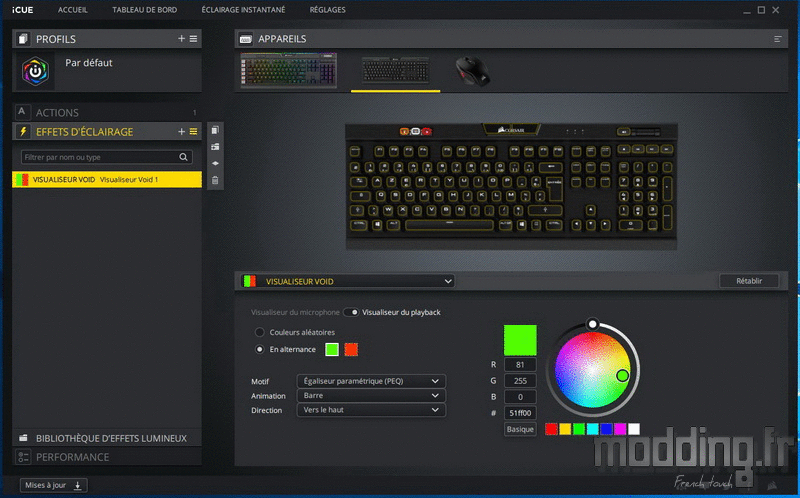Select the En alternance radio button
Screen dimensions: 800x498
(x=260, y=350)
